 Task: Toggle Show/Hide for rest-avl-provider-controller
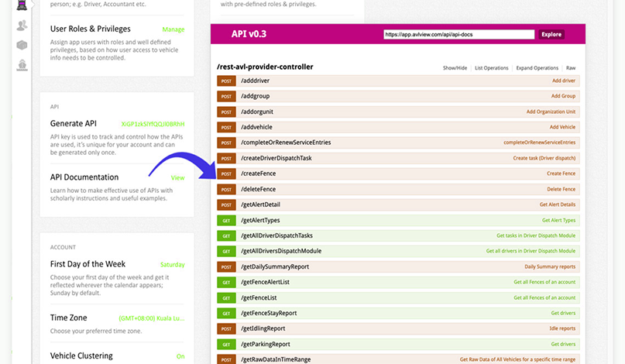[x=455, y=68]
